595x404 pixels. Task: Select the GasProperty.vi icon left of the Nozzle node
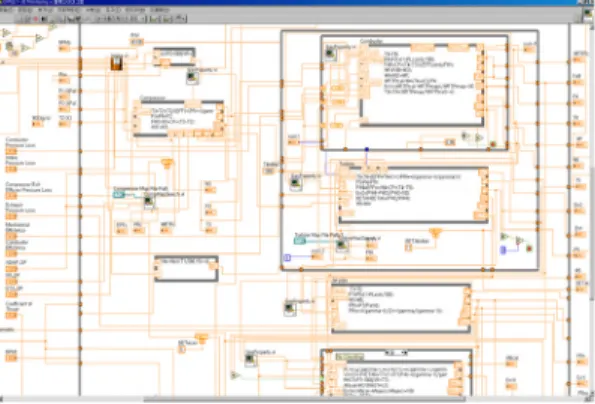coord(290,309)
